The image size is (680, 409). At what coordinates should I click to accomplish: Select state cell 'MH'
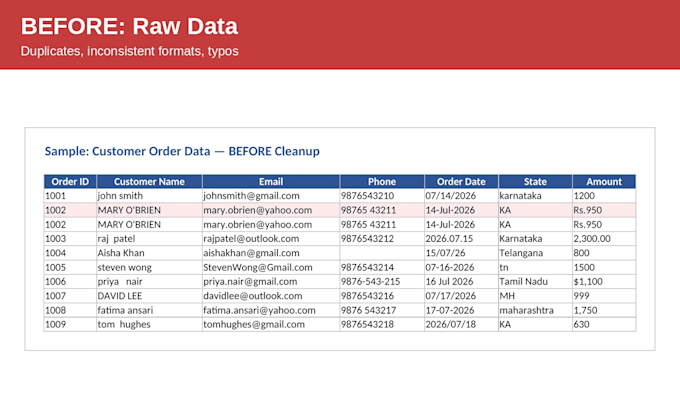[535, 296]
